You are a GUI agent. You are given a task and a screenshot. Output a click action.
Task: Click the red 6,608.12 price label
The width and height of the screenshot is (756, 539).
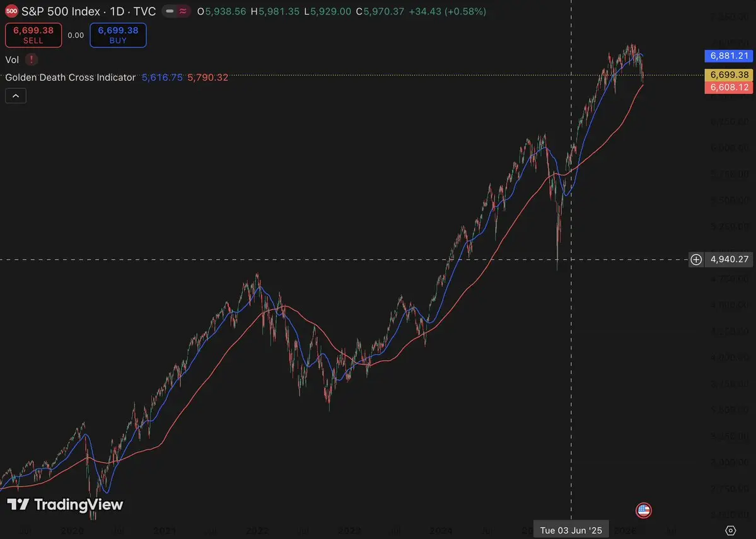pyautogui.click(x=729, y=87)
